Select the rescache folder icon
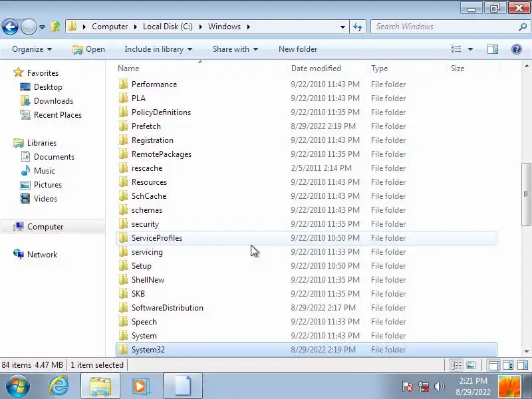This screenshot has width=532, height=399. 123,168
